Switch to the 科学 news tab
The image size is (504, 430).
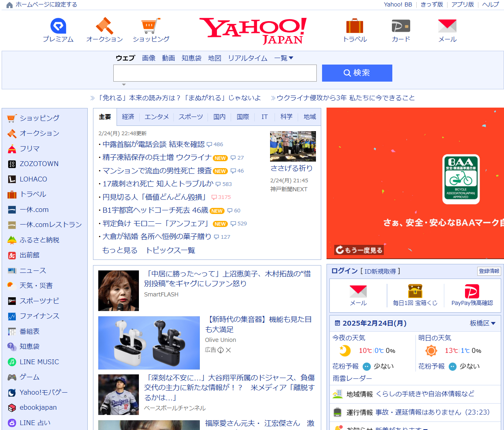tap(286, 117)
